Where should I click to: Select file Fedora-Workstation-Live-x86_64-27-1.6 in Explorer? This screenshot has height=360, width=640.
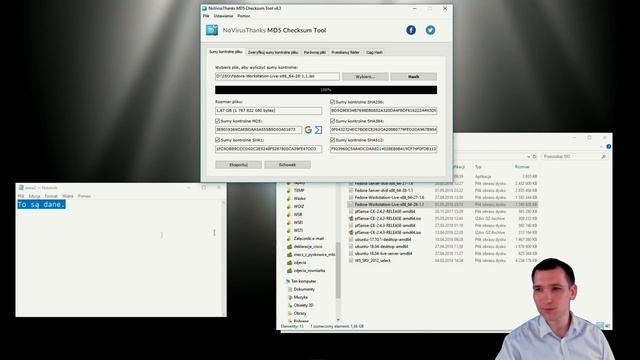pos(389,197)
